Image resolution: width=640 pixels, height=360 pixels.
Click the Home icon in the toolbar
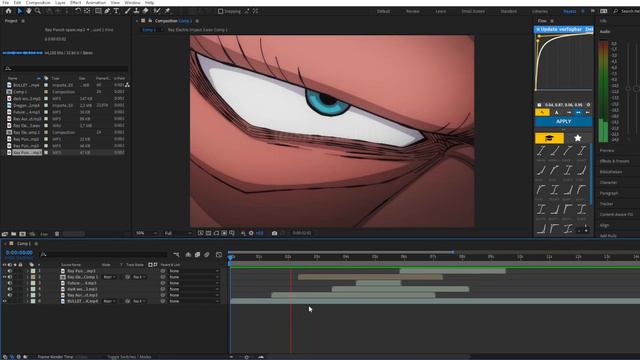(8, 11)
